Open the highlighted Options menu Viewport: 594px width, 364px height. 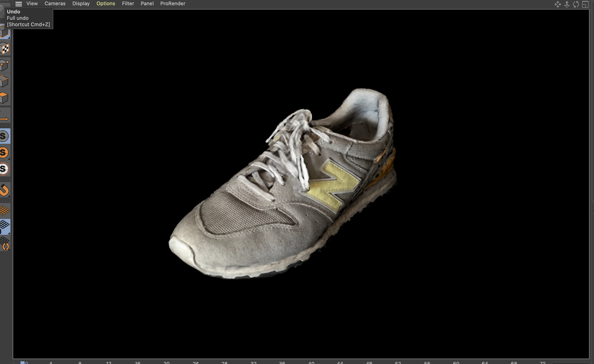click(106, 4)
